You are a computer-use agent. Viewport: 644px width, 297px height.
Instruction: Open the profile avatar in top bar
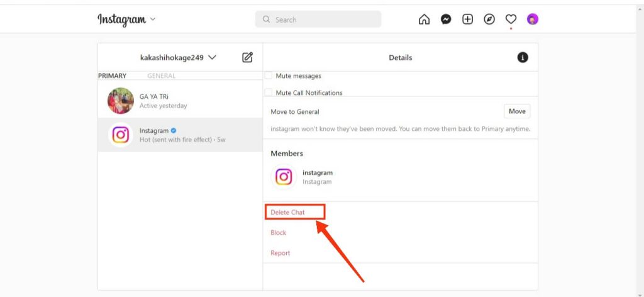(532, 20)
